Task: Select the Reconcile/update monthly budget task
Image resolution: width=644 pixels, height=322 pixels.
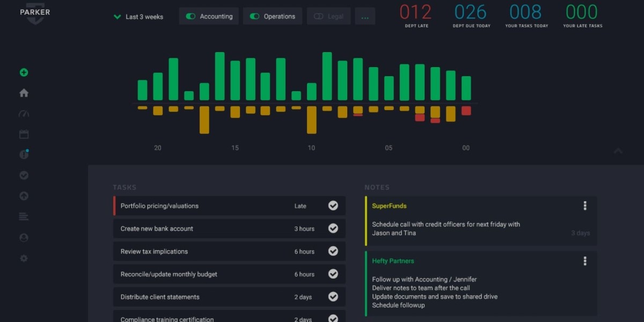Action: [229, 274]
